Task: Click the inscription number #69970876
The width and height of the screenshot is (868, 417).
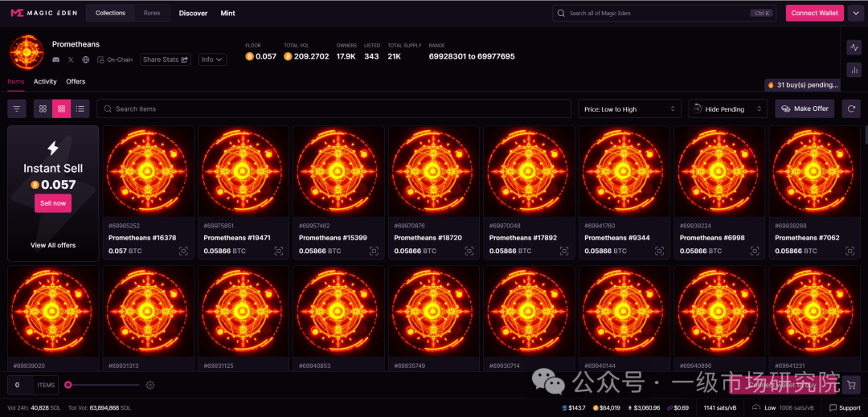Action: pos(410,226)
